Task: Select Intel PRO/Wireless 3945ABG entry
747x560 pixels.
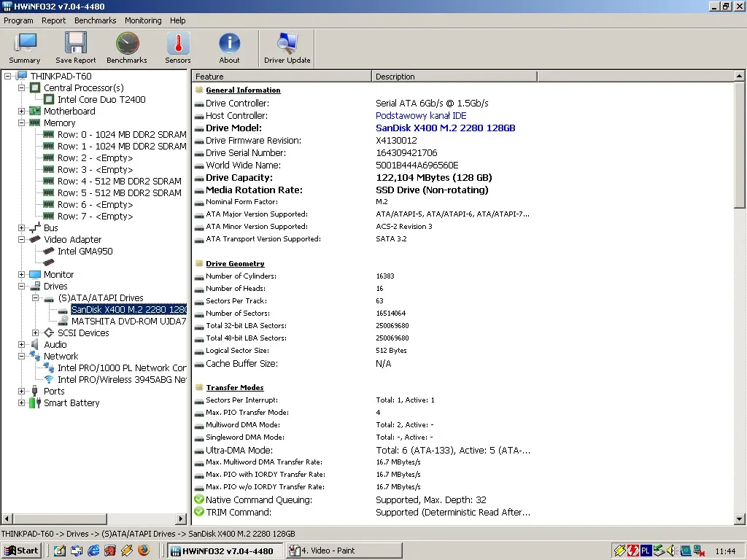Action: tap(122, 379)
